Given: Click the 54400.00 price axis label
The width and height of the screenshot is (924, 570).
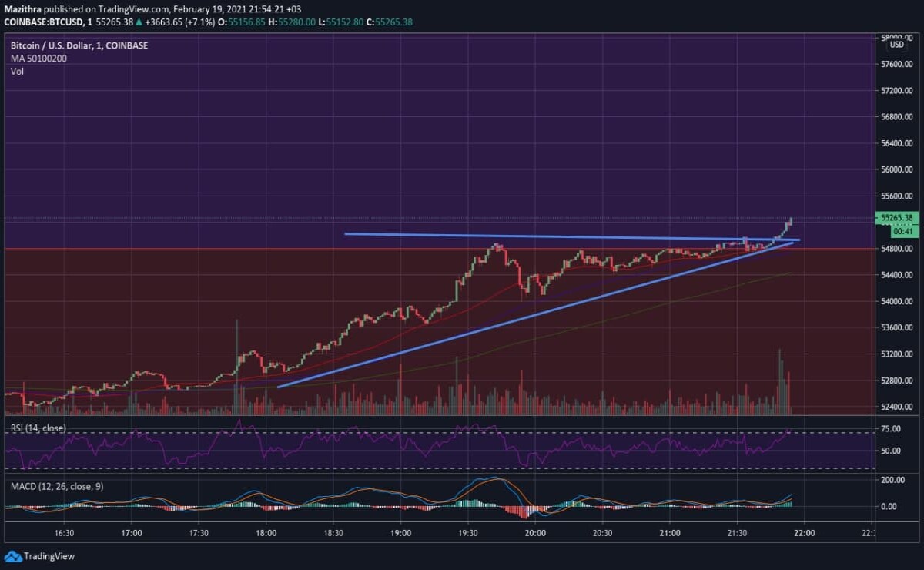Looking at the screenshot, I should pyautogui.click(x=899, y=275).
